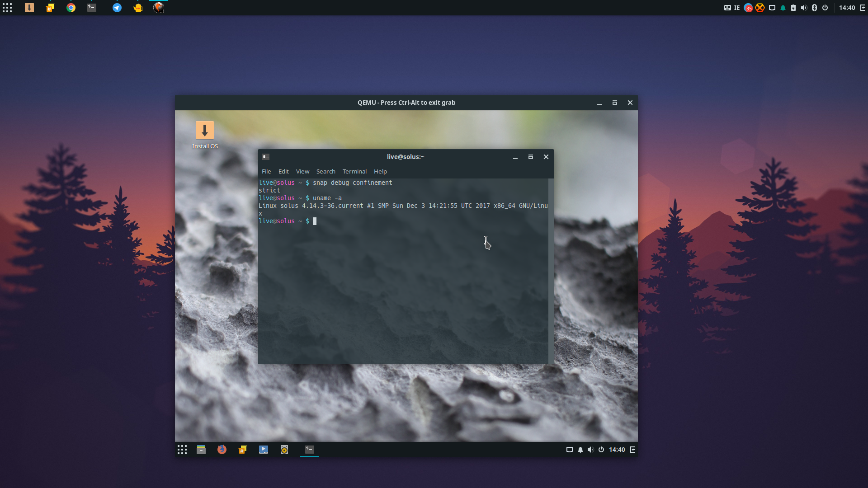Open the Edit menu in terminal

pyautogui.click(x=283, y=171)
